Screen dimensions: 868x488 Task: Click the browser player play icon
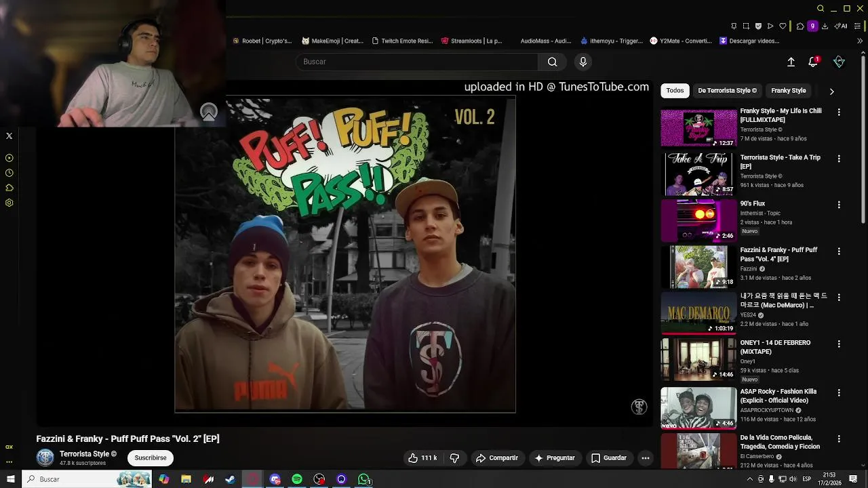770,26
